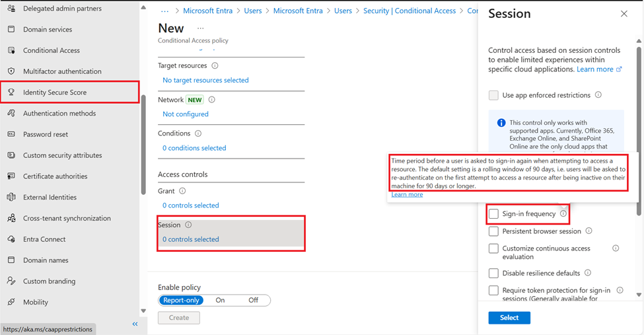Click the Authentication methods sidebar icon
This screenshot has width=644, height=335.
click(x=11, y=113)
